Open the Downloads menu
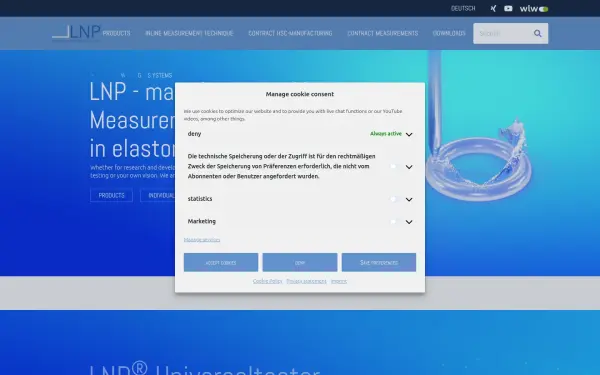The image size is (600, 375). (x=449, y=33)
